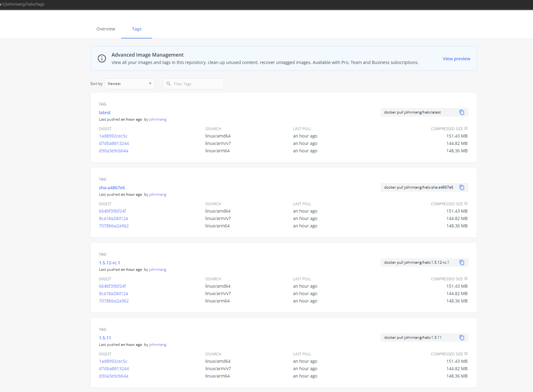Select the Tags tab

[137, 29]
